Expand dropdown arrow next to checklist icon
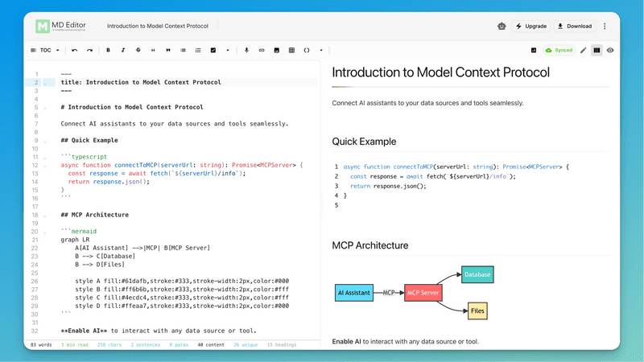The image size is (644, 362). (x=228, y=50)
